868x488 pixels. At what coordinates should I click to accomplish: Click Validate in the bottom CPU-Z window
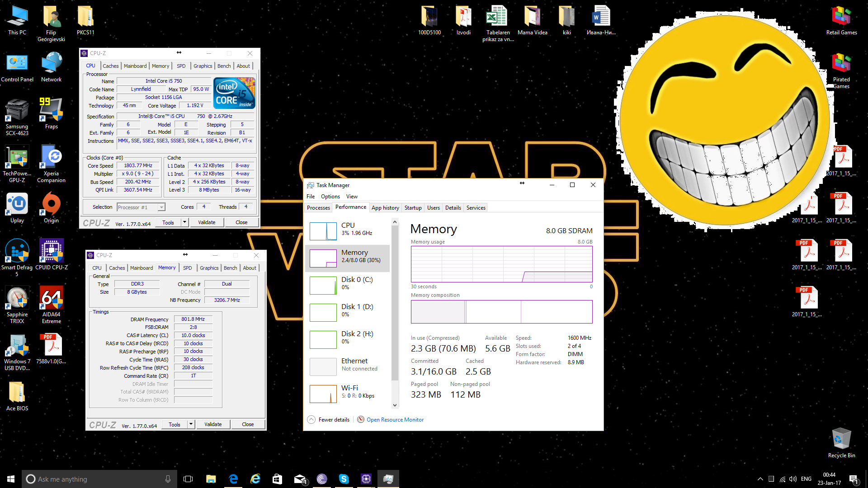[213, 424]
